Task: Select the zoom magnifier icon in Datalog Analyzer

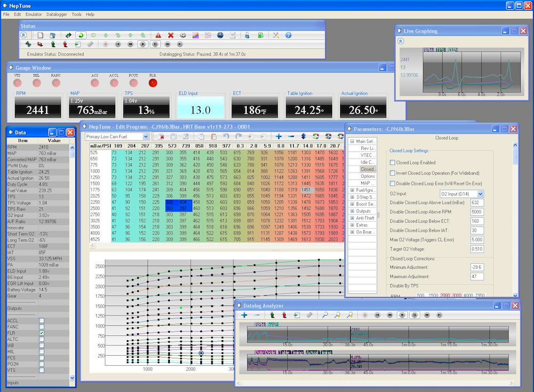Action: pos(326,315)
